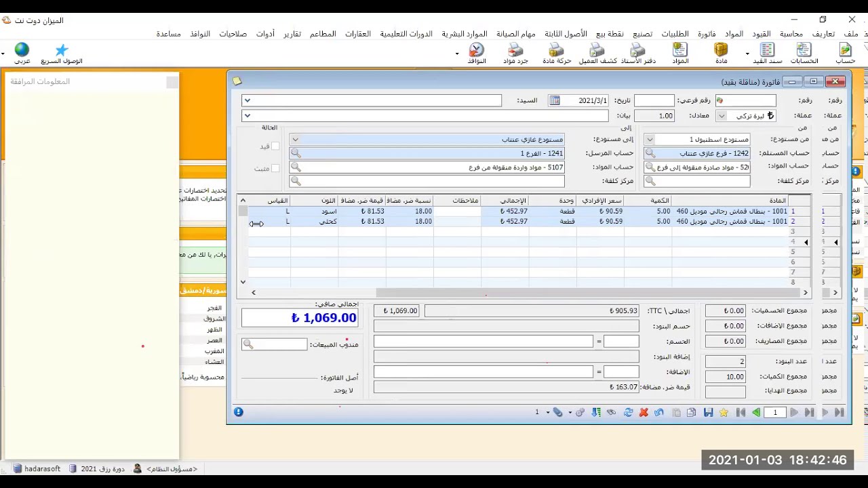Open جرد مواد inventory report icon
The width and height of the screenshot is (868, 488).
point(516,53)
